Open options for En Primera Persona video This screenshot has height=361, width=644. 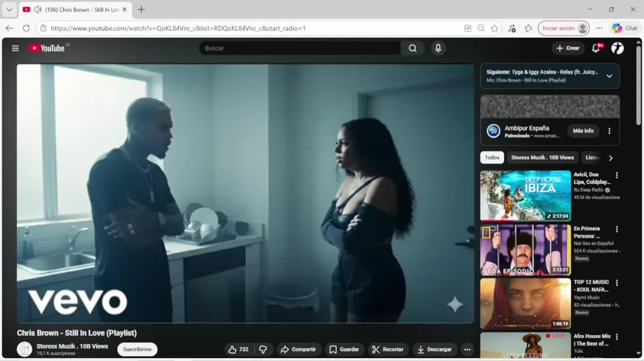617,229
